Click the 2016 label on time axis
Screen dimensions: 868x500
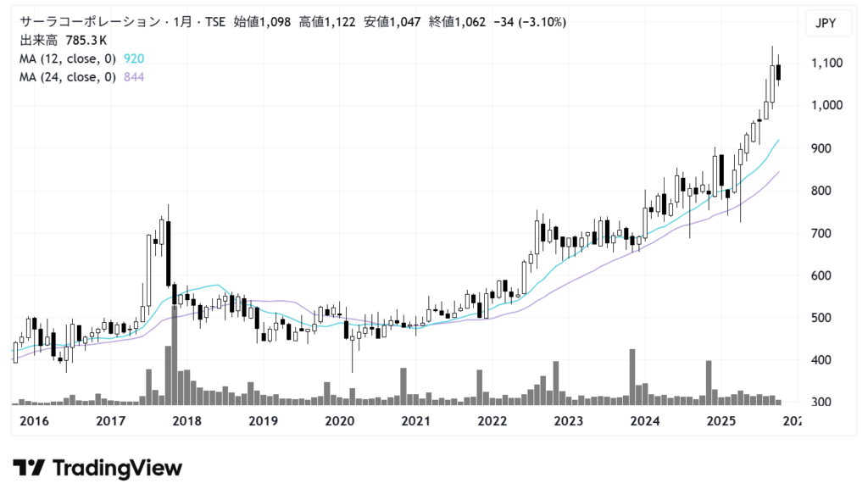pos(34,421)
